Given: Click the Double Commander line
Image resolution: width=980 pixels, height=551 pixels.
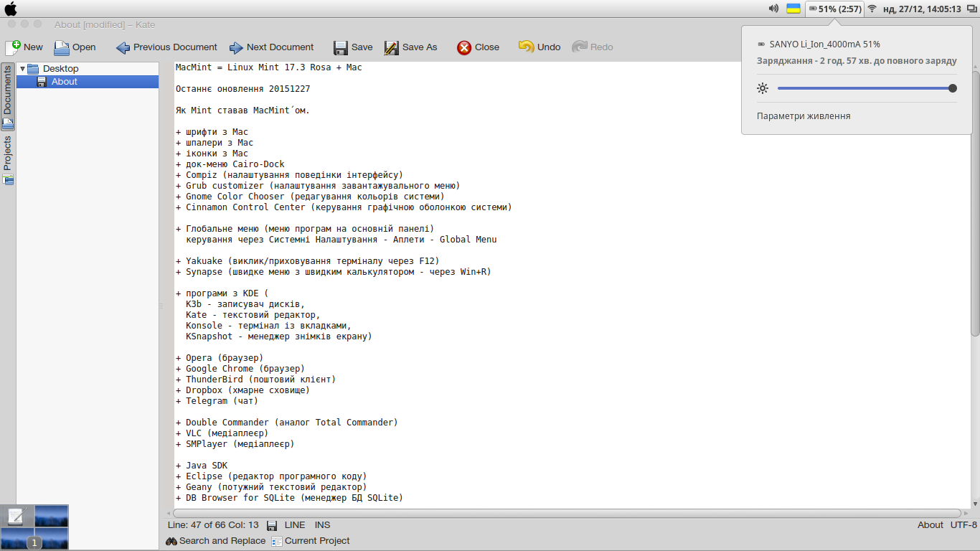Looking at the screenshot, I should click(287, 423).
